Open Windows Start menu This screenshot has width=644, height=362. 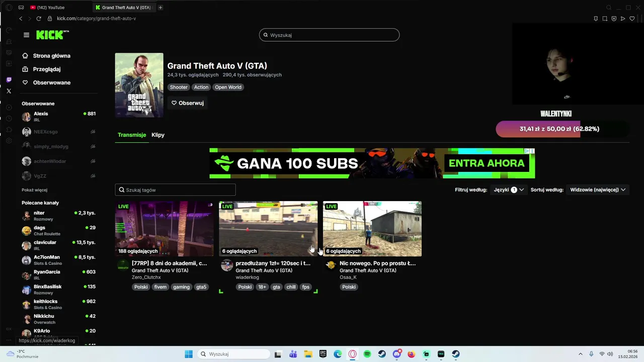point(189,354)
